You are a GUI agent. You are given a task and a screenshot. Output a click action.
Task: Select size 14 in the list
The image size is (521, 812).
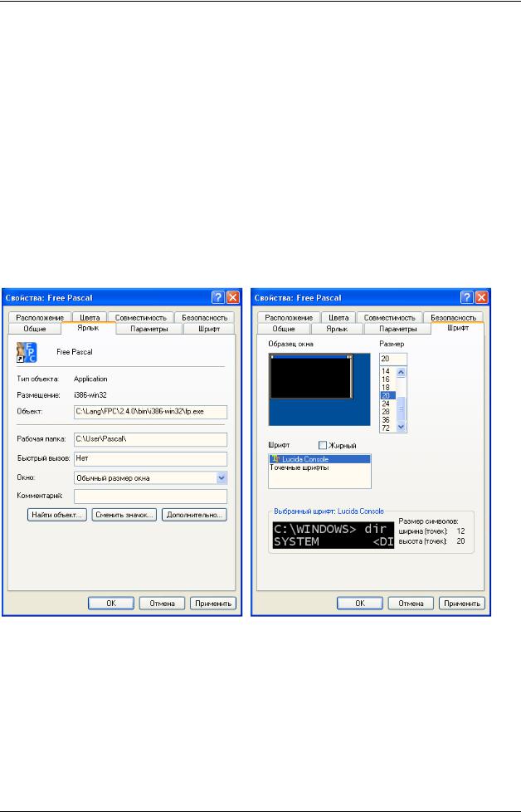coord(388,371)
